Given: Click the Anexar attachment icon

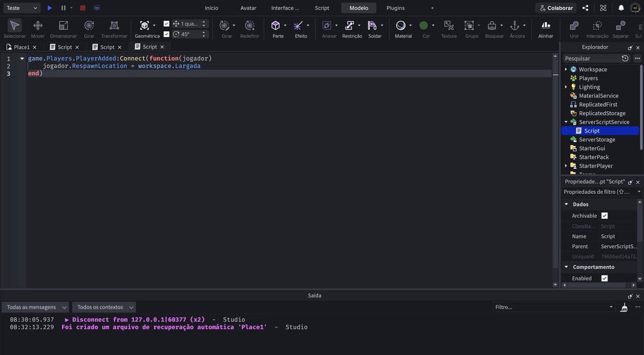Looking at the screenshot, I should [327, 25].
